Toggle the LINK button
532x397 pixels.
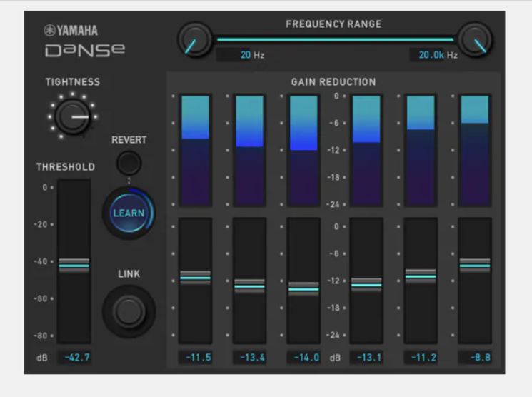click(129, 311)
